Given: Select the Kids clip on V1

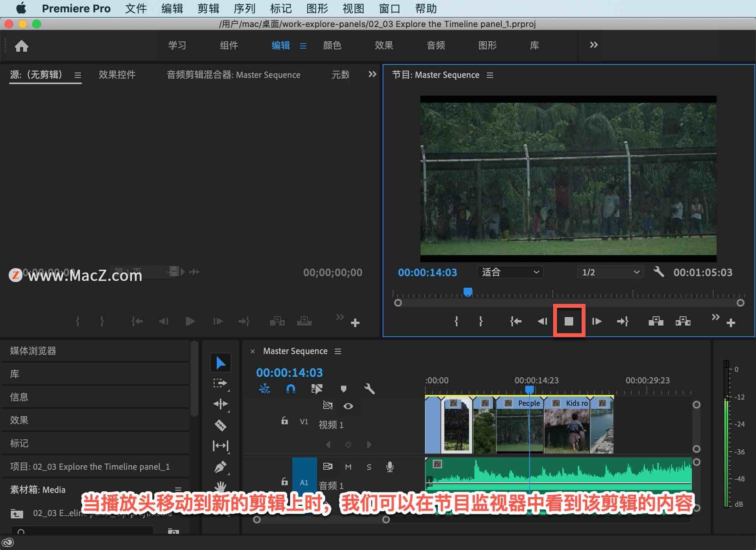Looking at the screenshot, I should tap(567, 425).
